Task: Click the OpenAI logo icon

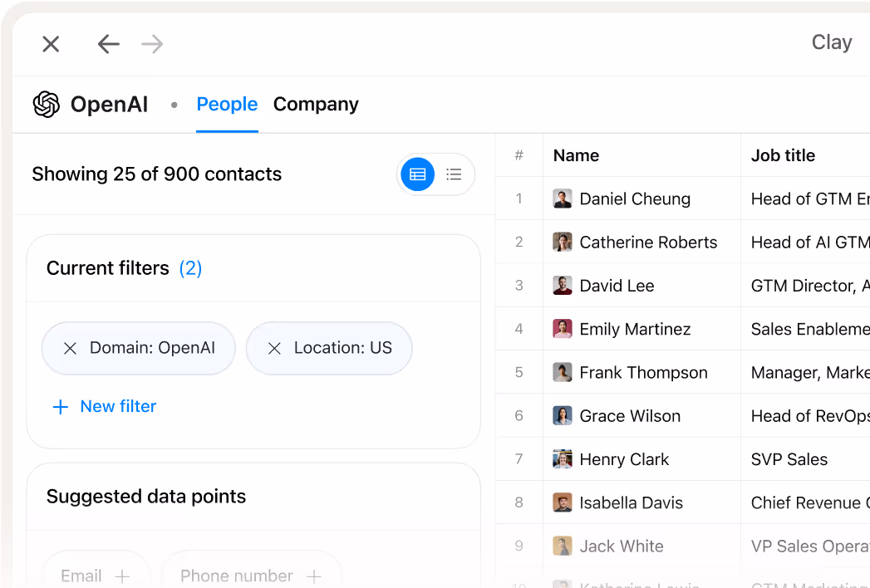Action: (46, 105)
